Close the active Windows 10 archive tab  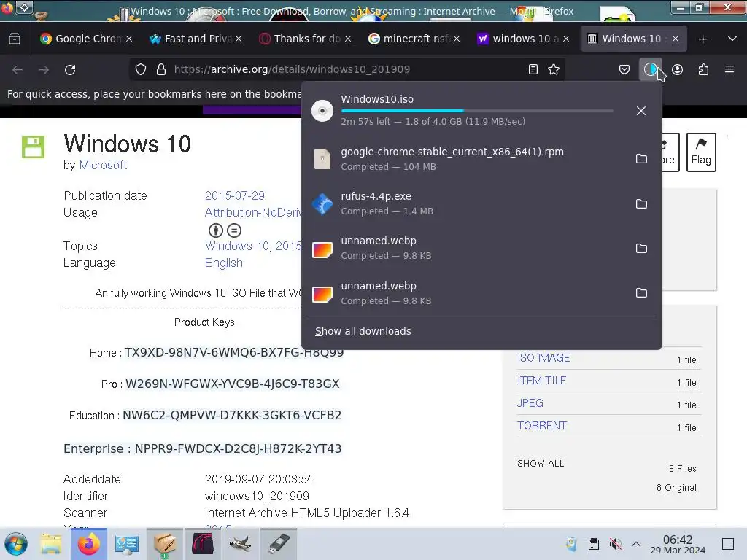[675, 39]
